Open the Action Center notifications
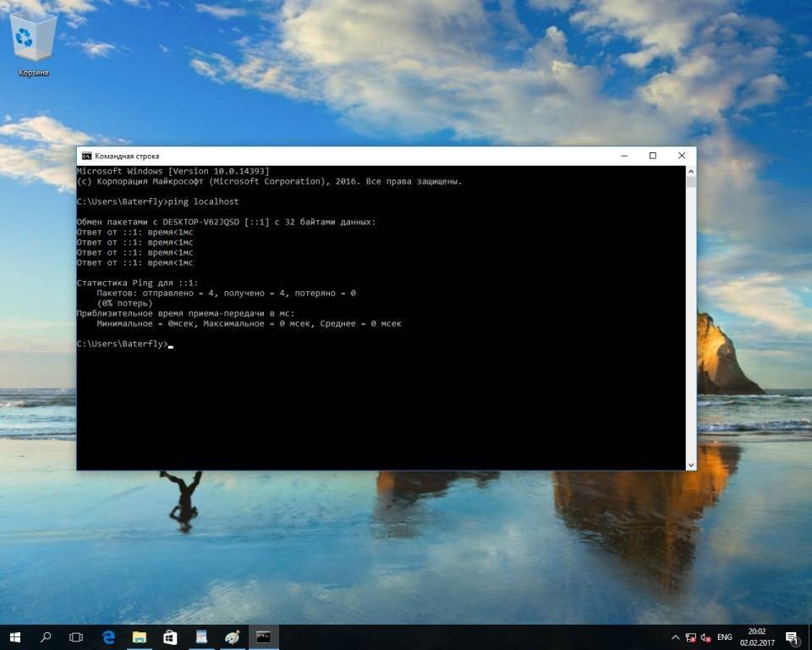Viewport: 812px width, 650px height. click(793, 637)
